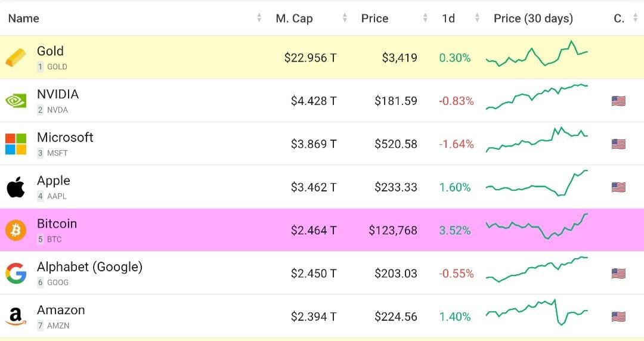Click the Microsoft logo icon
This screenshot has height=341, width=644.
point(16,144)
